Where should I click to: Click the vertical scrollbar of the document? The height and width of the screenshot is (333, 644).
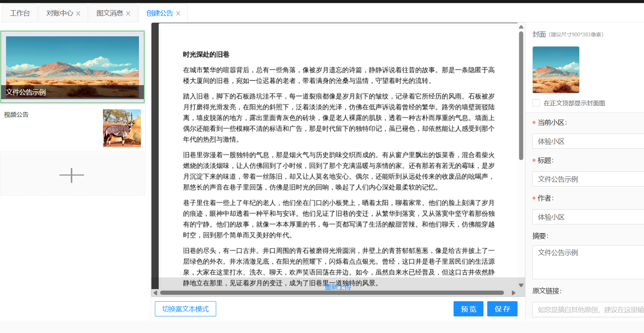coord(521,95)
